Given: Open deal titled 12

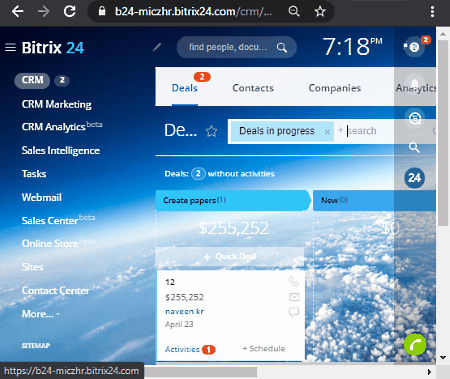Looking at the screenshot, I should 170,282.
